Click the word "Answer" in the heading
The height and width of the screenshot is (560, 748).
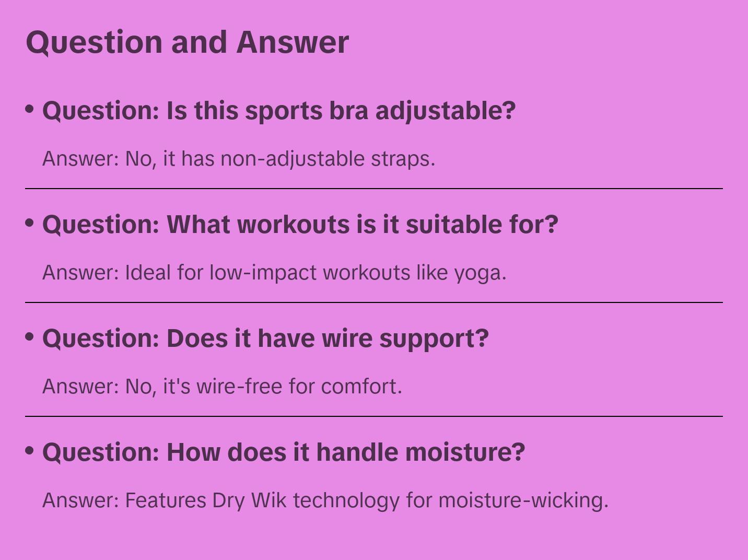tap(293, 42)
